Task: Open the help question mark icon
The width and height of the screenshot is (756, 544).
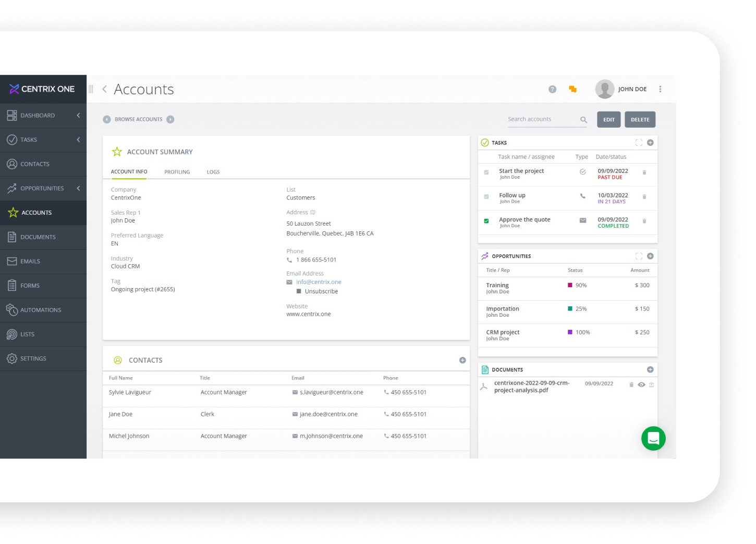Action: click(x=552, y=89)
